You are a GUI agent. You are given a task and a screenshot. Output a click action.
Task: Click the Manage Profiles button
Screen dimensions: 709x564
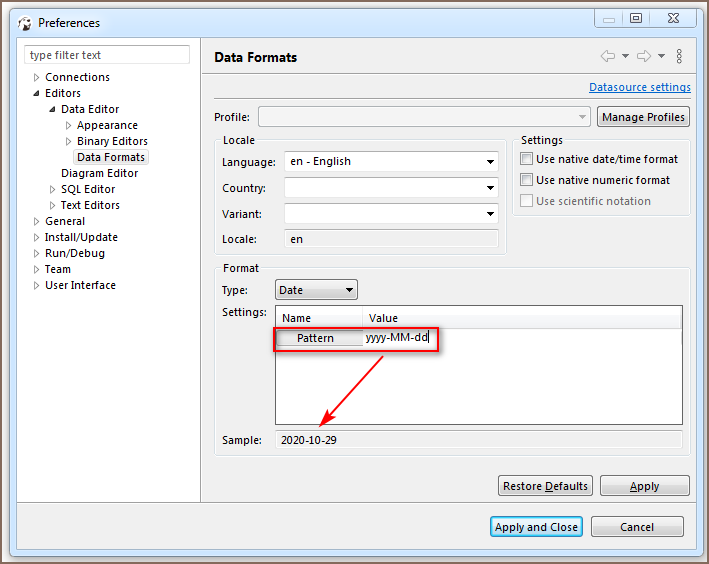coord(643,117)
